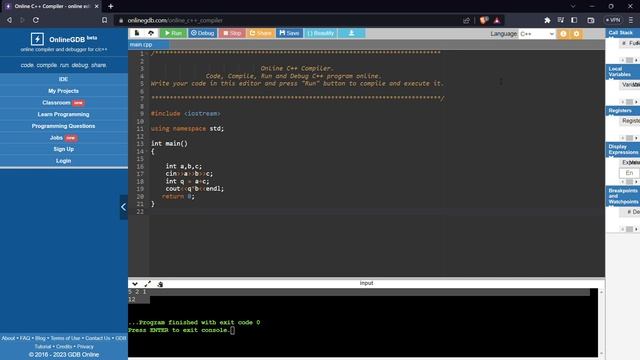Click the console terminal area
This screenshot has width=640, height=360.
pyautogui.click(x=363, y=322)
